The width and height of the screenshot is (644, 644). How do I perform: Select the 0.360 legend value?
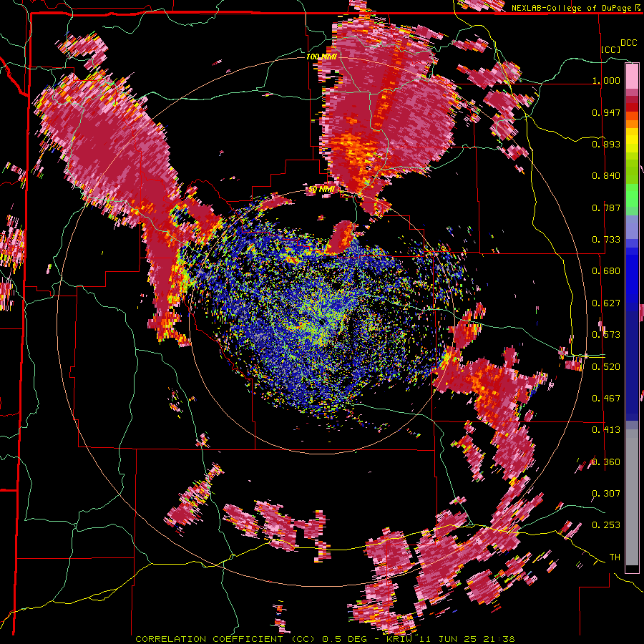[606, 462]
